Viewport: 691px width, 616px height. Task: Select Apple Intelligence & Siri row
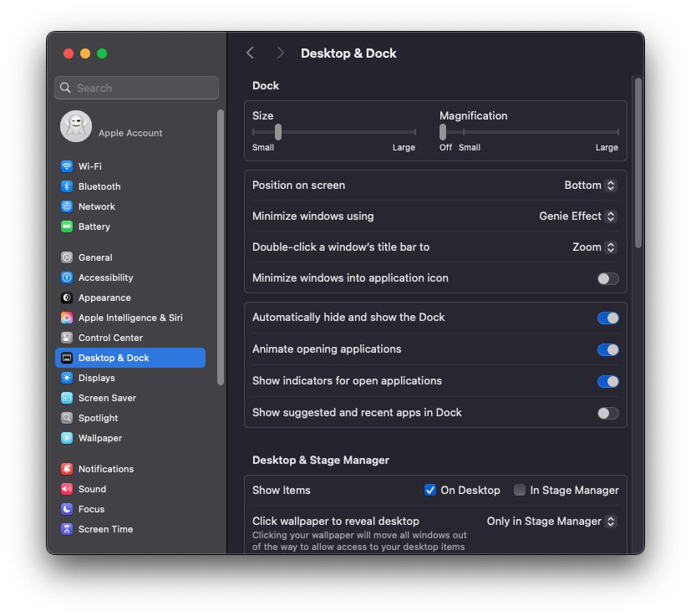130,318
